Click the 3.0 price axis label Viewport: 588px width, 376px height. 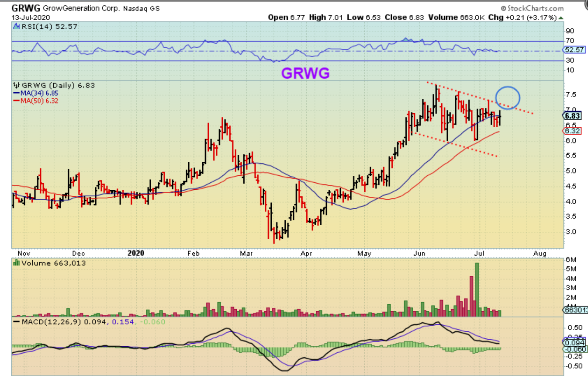(571, 232)
